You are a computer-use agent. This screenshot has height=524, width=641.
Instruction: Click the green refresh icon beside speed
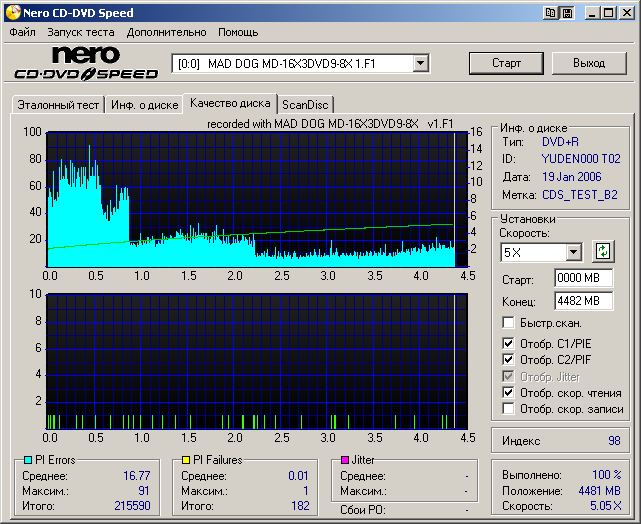tap(602, 251)
